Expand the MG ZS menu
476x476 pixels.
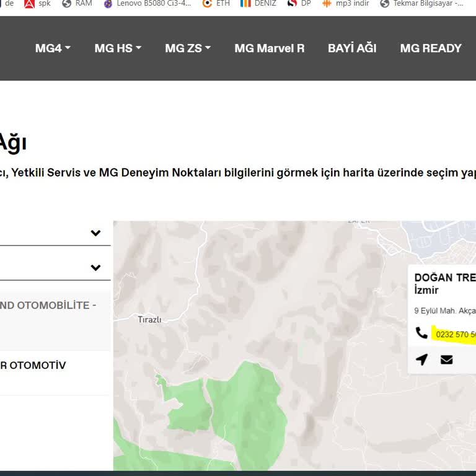188,48
